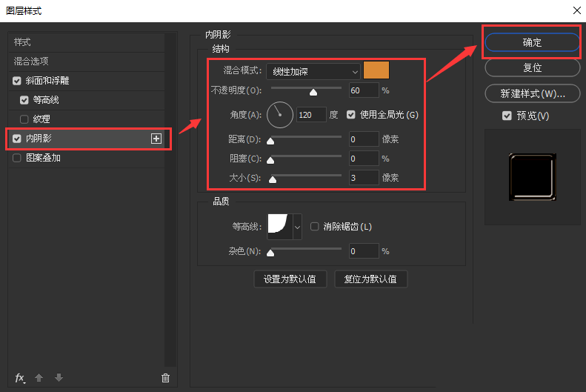
Task: Add another 内阴影 with plus icon
Action: (x=156, y=139)
